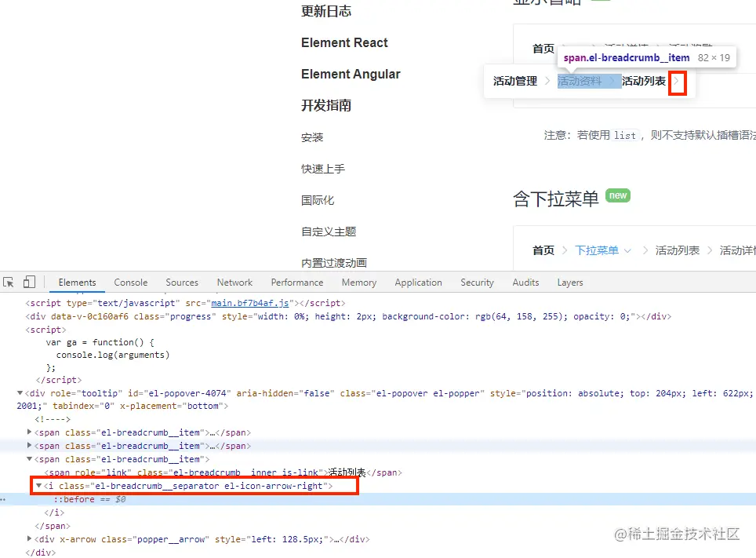Viewport: 756px width, 558px height.
Task: Collapse the el-popover tooltip div node
Action: click(20, 393)
